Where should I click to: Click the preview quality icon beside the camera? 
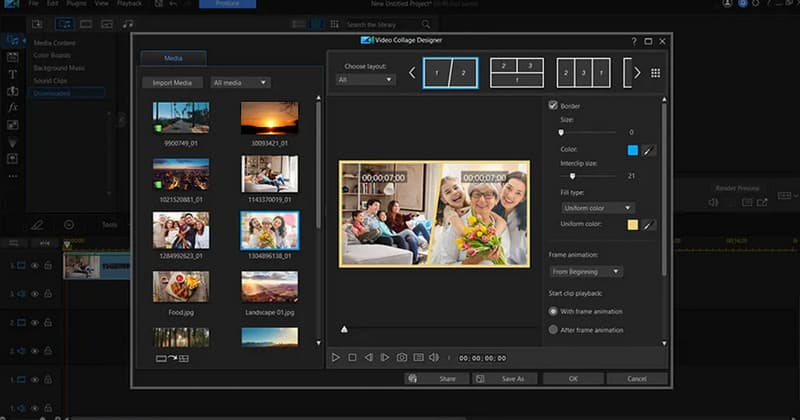tap(418, 358)
